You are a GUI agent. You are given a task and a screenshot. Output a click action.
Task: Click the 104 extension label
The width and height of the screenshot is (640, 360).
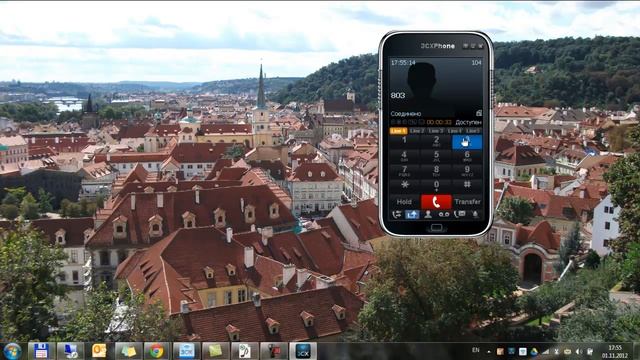point(476,63)
